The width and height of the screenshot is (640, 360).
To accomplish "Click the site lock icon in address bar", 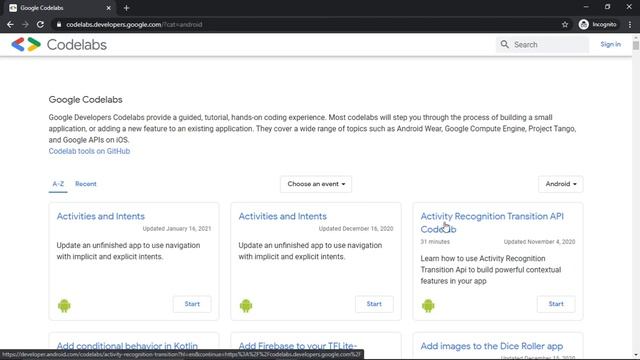I will click(59, 24).
